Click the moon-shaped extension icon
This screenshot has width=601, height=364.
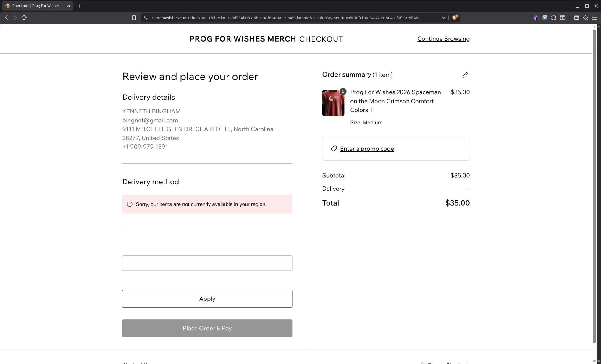coord(545,18)
